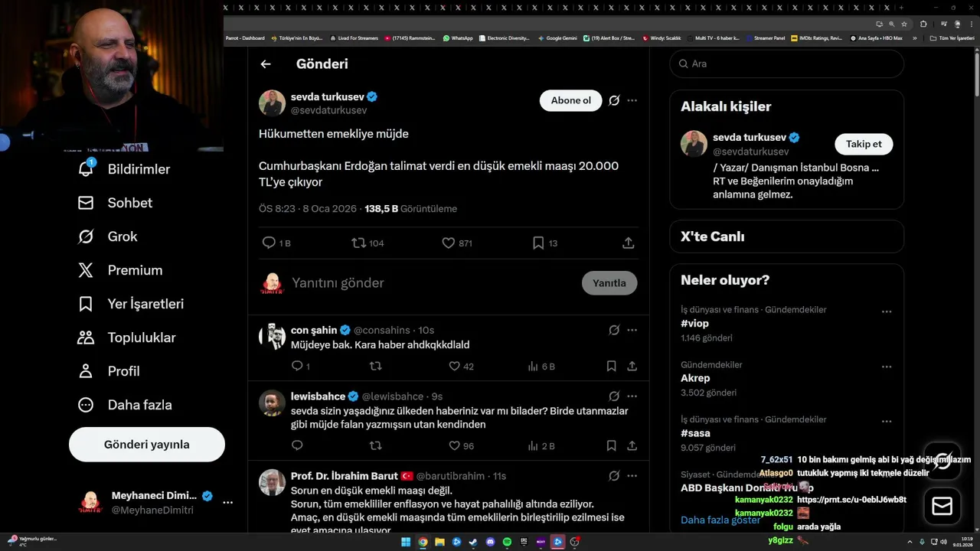Viewport: 980px width, 551px height.
Task: Open con şahin's profile avatar
Action: pyautogui.click(x=272, y=336)
